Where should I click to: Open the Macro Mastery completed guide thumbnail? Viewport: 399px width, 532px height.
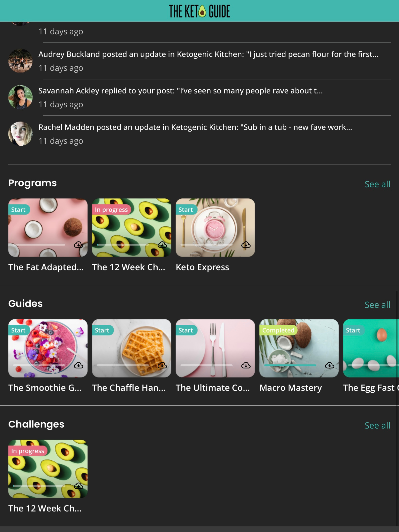click(x=299, y=348)
